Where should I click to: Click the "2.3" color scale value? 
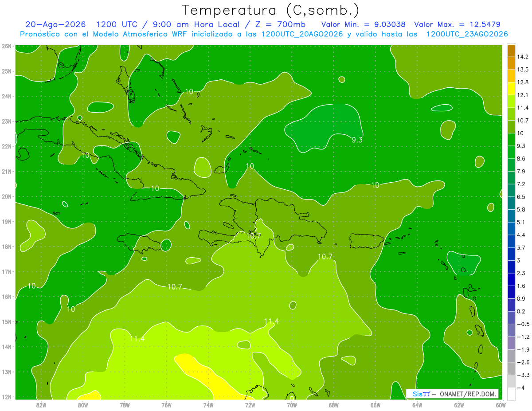pos(521,273)
